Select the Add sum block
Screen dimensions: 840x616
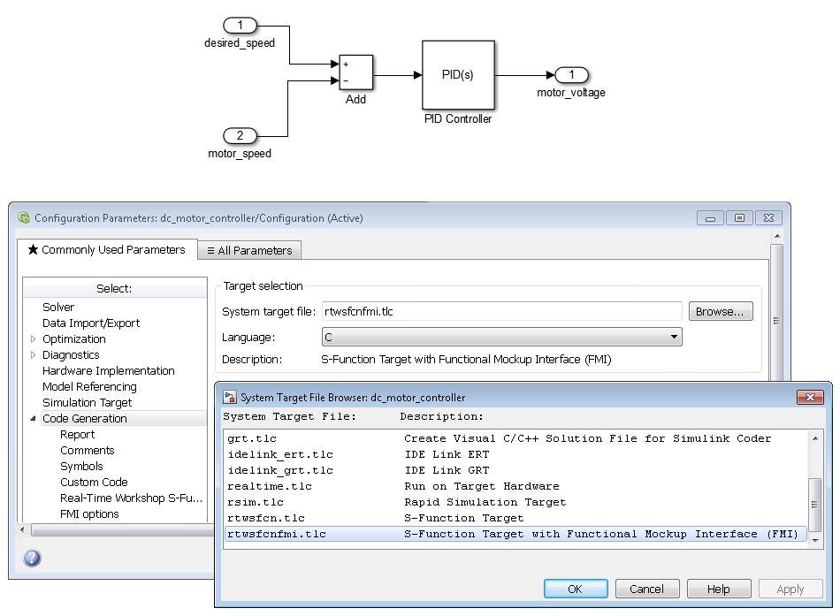tap(355, 72)
